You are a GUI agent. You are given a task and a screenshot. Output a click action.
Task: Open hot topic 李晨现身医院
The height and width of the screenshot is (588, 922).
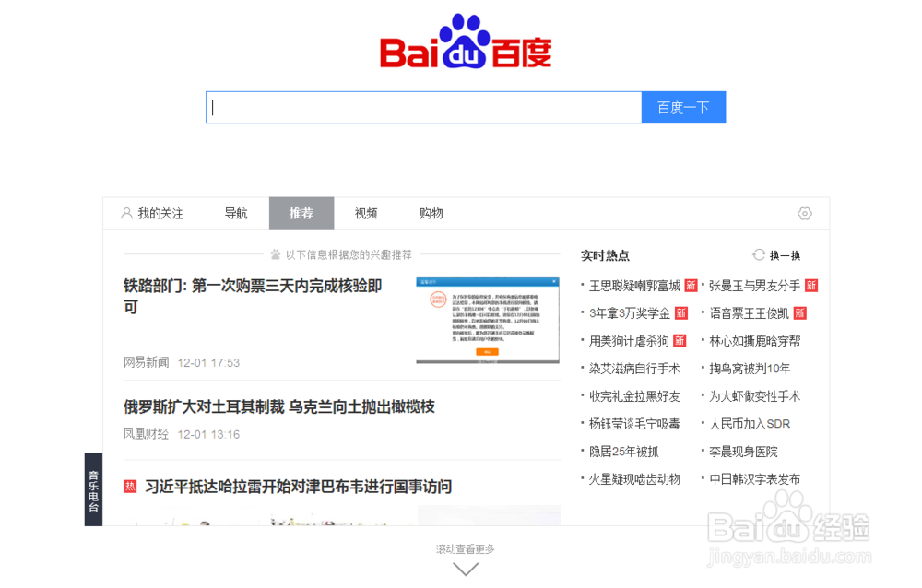pos(743,452)
